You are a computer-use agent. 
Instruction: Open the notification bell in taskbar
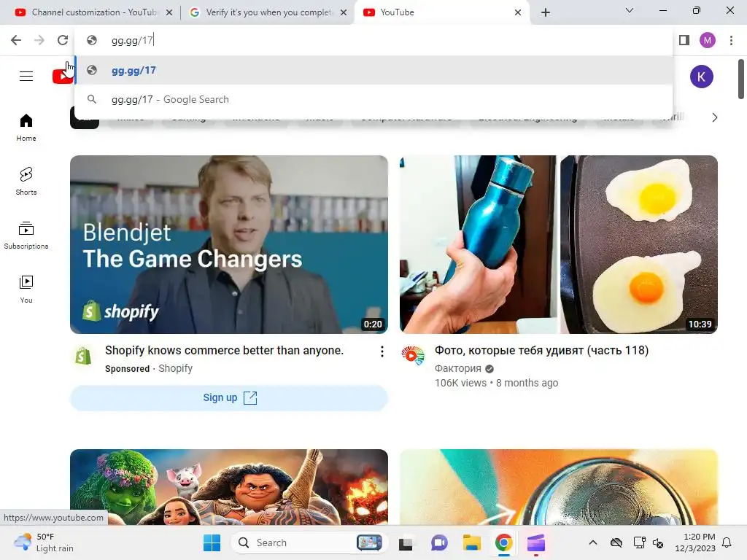pos(727,542)
